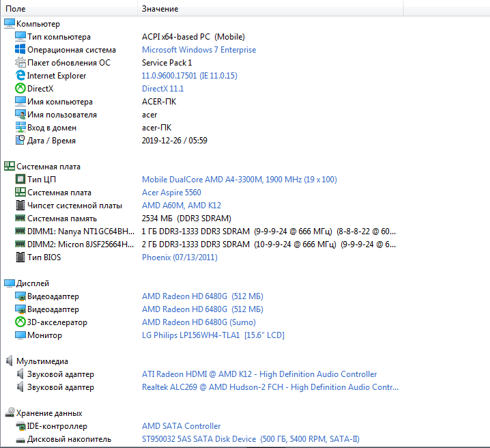Screen dimensions: 490x448
Task: Click the Тип ЦП processor icon
Action: point(20,179)
